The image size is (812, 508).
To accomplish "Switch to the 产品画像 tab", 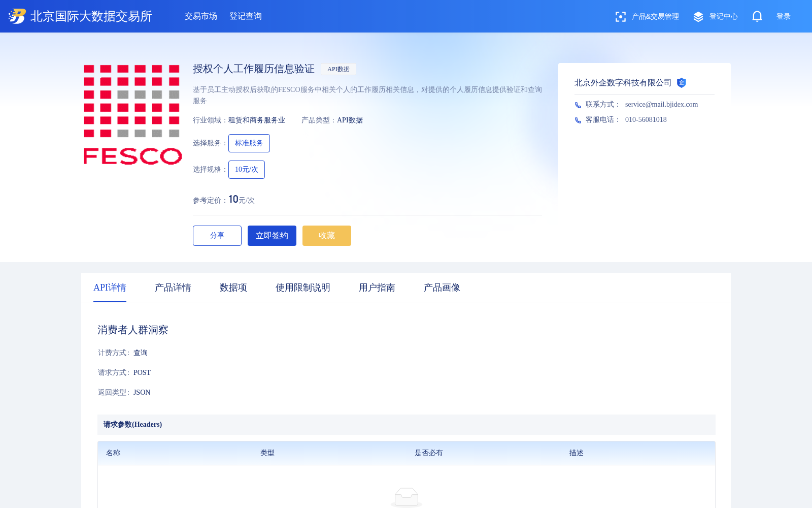I will 442,288.
